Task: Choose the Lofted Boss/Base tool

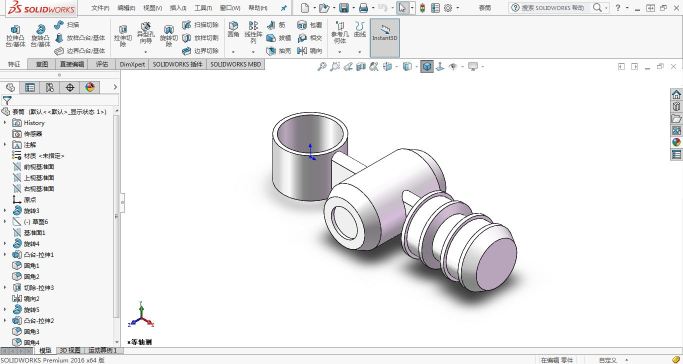Action: pyautogui.click(x=80, y=38)
